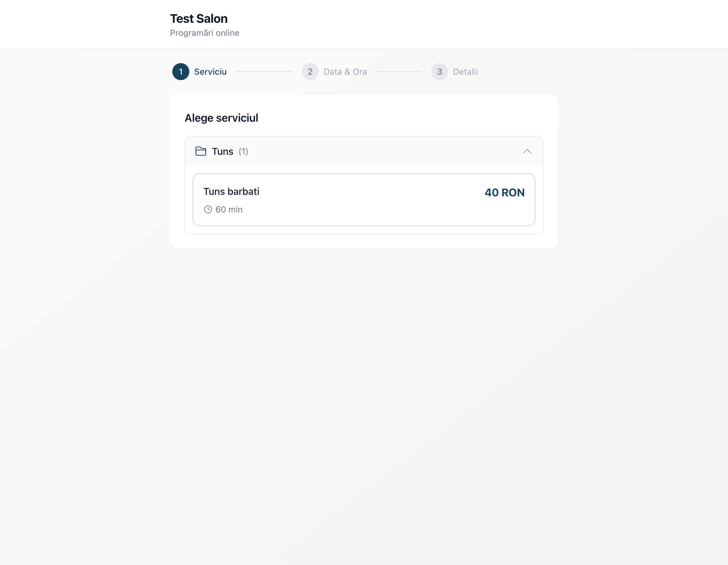This screenshot has height=565, width=728.
Task: Click the progress line after Data & Ora
Action: [399, 72]
